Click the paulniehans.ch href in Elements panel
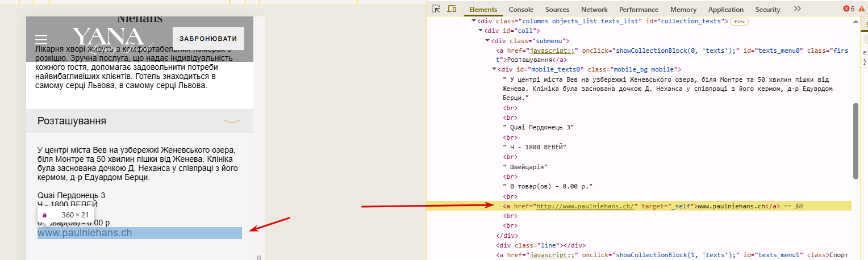Image resolution: width=868 pixels, height=260 pixels. (x=585, y=206)
